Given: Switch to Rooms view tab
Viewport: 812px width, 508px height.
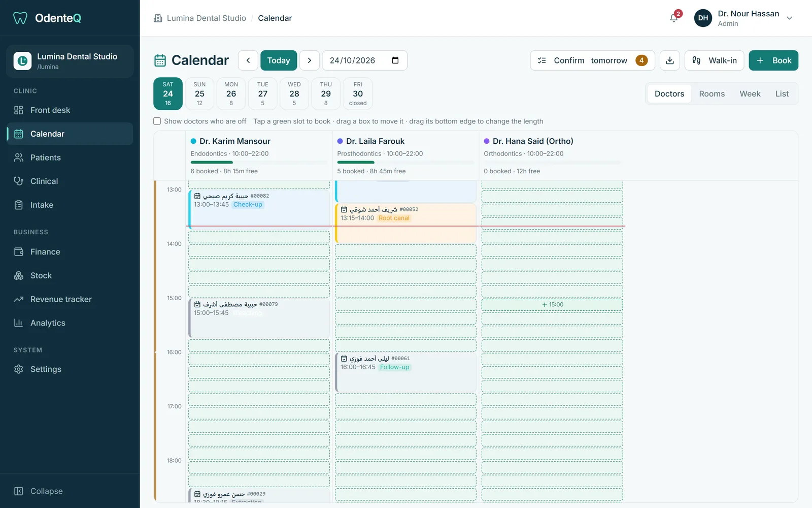Looking at the screenshot, I should 712,94.
